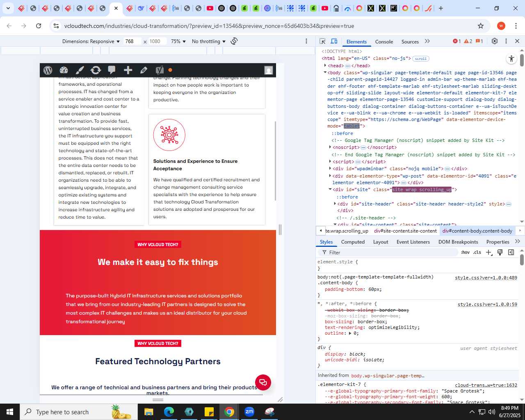The image size is (525, 420).
Task: Open the Layout tab
Action: [x=381, y=242]
